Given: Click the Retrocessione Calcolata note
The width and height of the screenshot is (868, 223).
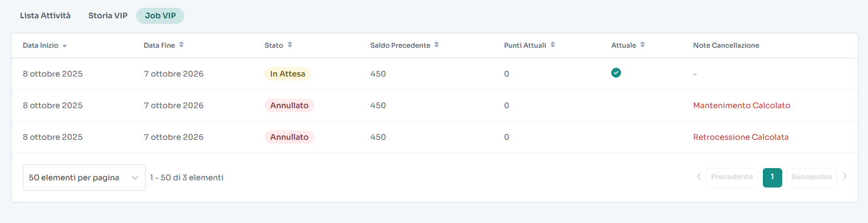Looking at the screenshot, I should (x=741, y=137).
